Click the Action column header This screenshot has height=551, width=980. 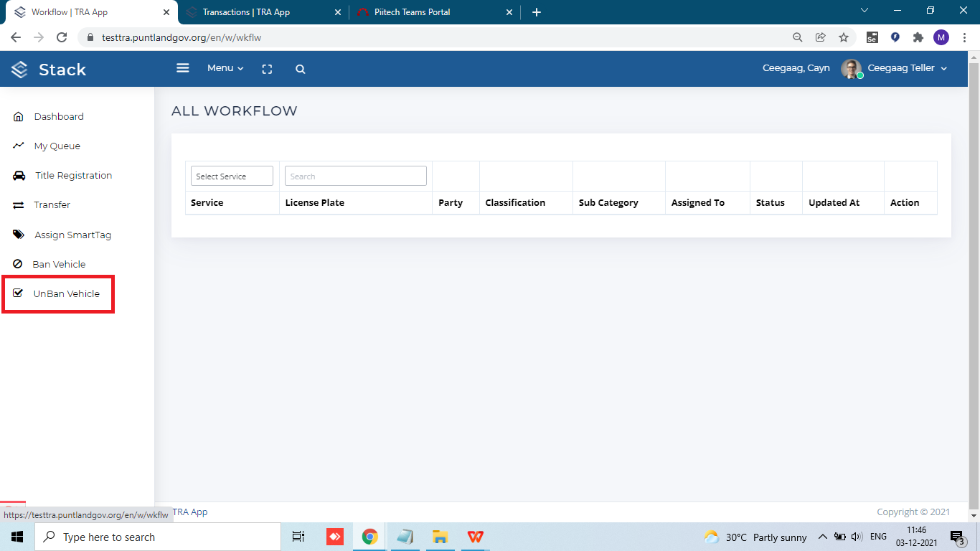[905, 202]
